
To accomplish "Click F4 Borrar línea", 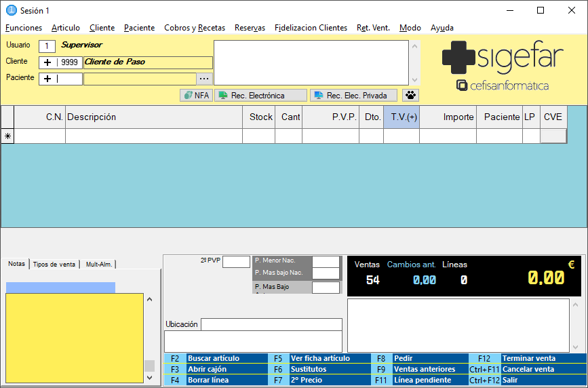I will (x=216, y=380).
